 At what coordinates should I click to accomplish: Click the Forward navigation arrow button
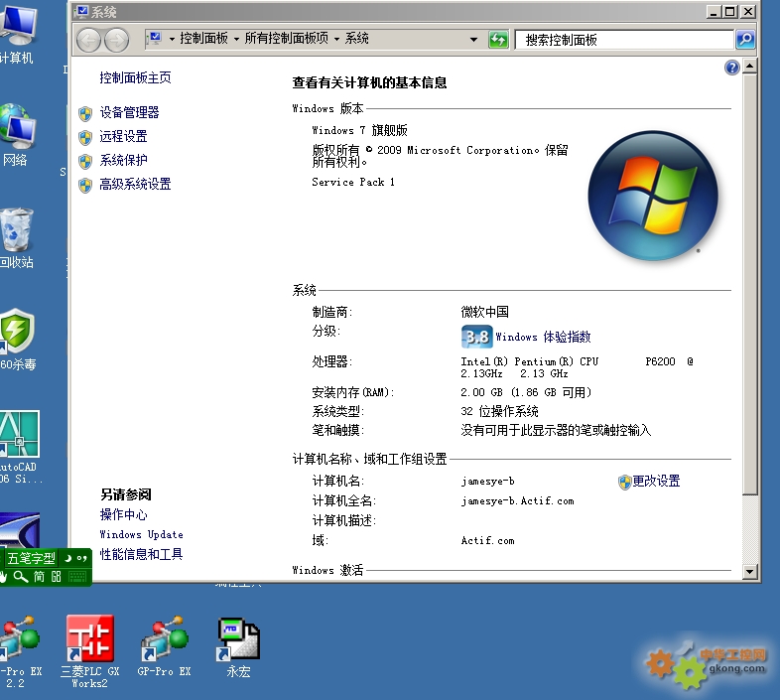point(117,41)
